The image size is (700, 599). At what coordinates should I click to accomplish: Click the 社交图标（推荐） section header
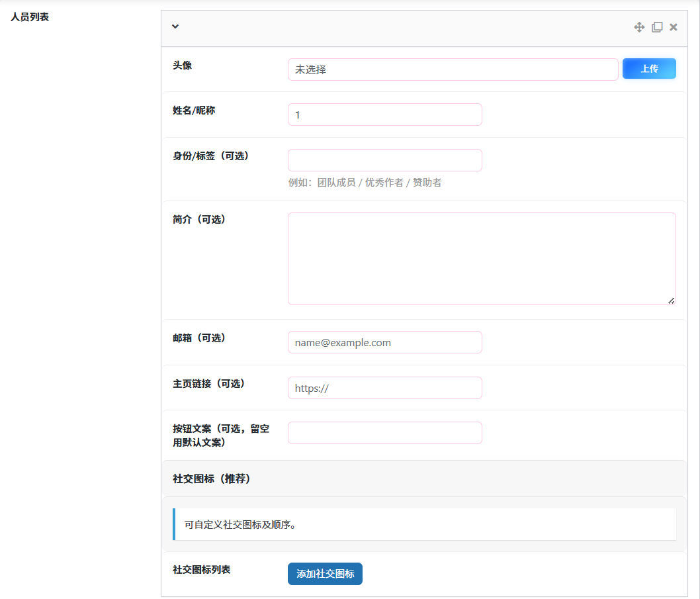(x=212, y=479)
